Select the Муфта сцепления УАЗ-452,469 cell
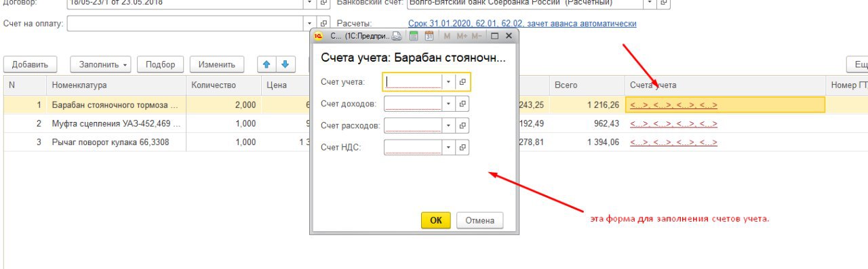The image size is (868, 269). pos(116,123)
